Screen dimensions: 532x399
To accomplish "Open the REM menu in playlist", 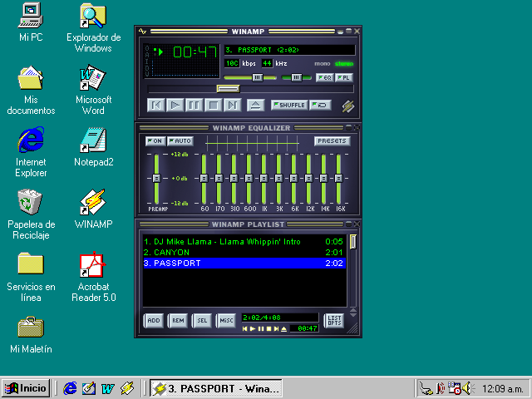I will [x=178, y=321].
